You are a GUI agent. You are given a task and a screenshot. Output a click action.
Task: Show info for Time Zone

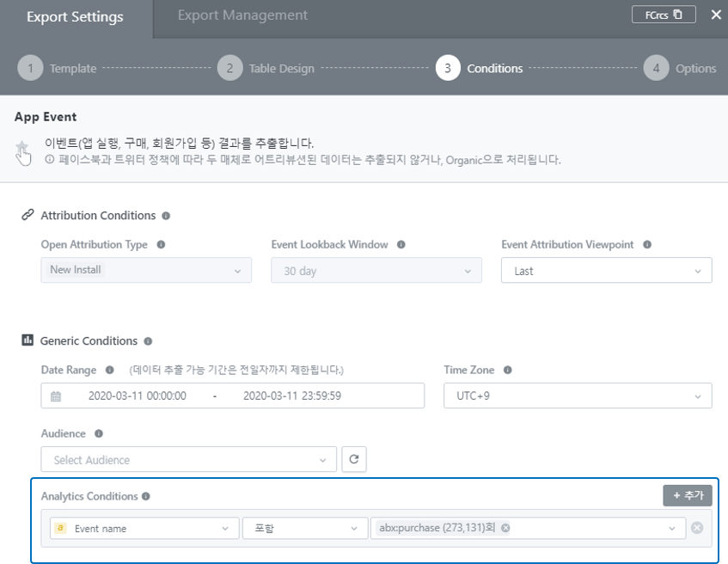point(508,370)
